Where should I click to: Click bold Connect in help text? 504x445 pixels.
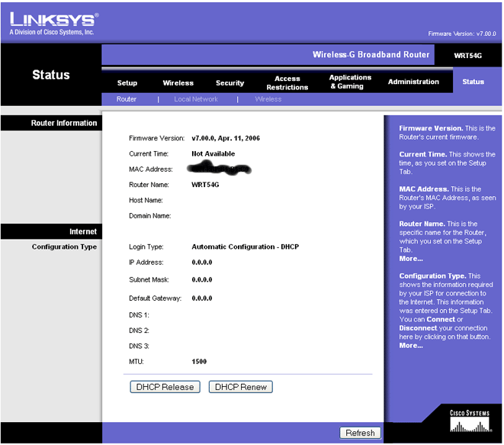441,320
